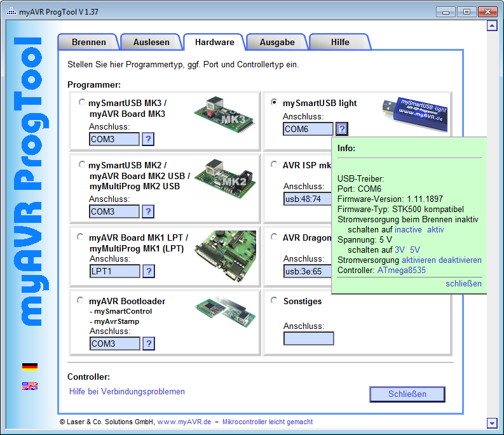Click the ATmega8535 controller link
504x435 pixels.
tap(402, 271)
